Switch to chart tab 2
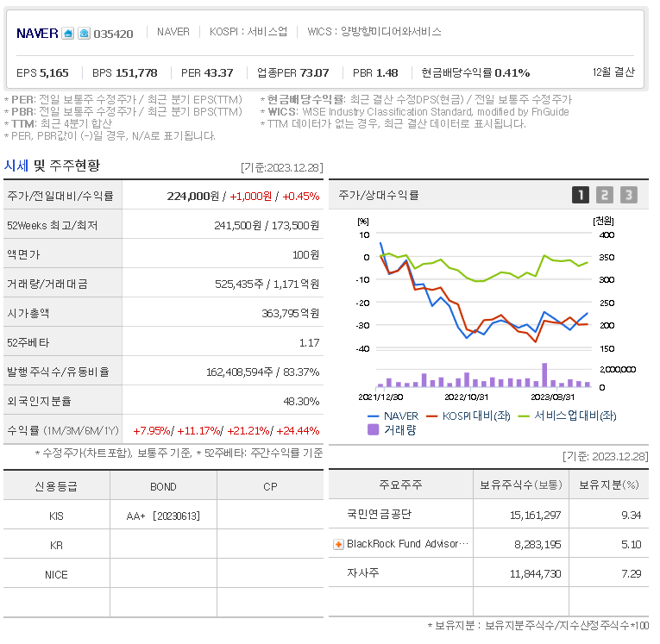The image size is (660, 644). pos(605,195)
